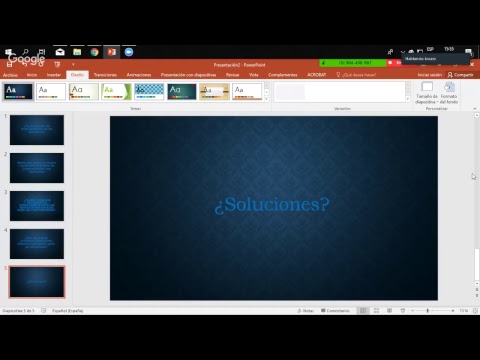The width and height of the screenshot is (480, 360).
Task: Switch to the Revisar tab
Action: click(233, 75)
